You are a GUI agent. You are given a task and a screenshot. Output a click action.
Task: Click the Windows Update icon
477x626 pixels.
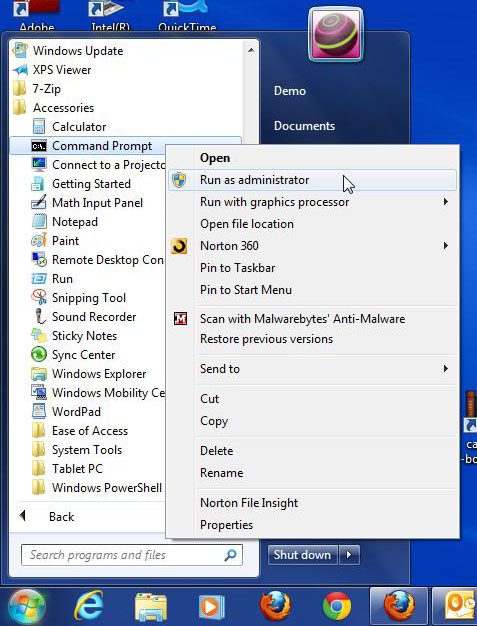point(20,50)
